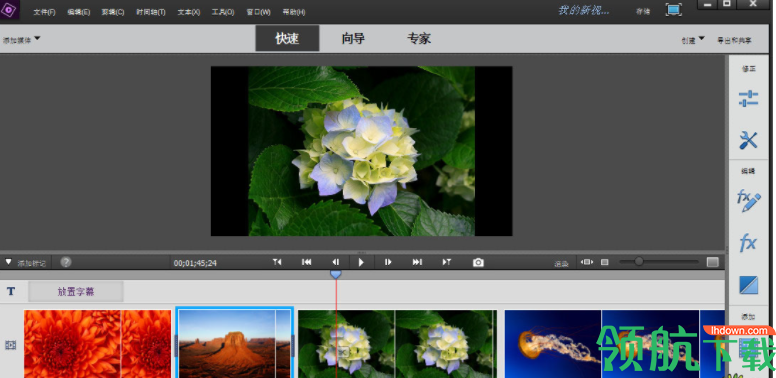
Task: Select the hydrangea flower clip
Action: 397,344
